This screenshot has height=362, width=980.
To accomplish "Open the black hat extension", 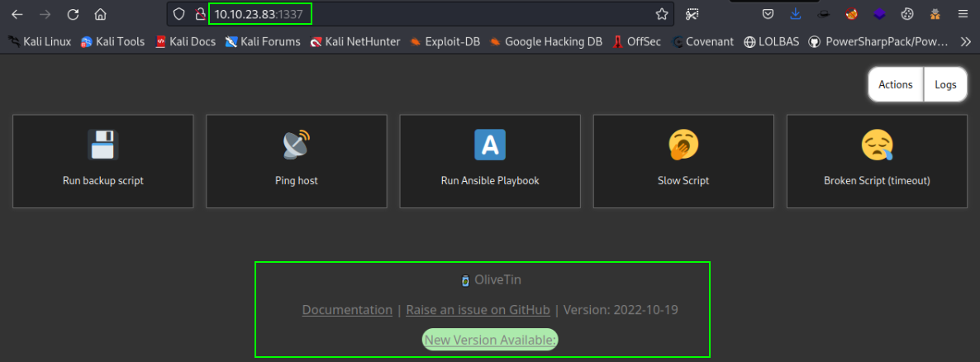I will coord(823,14).
